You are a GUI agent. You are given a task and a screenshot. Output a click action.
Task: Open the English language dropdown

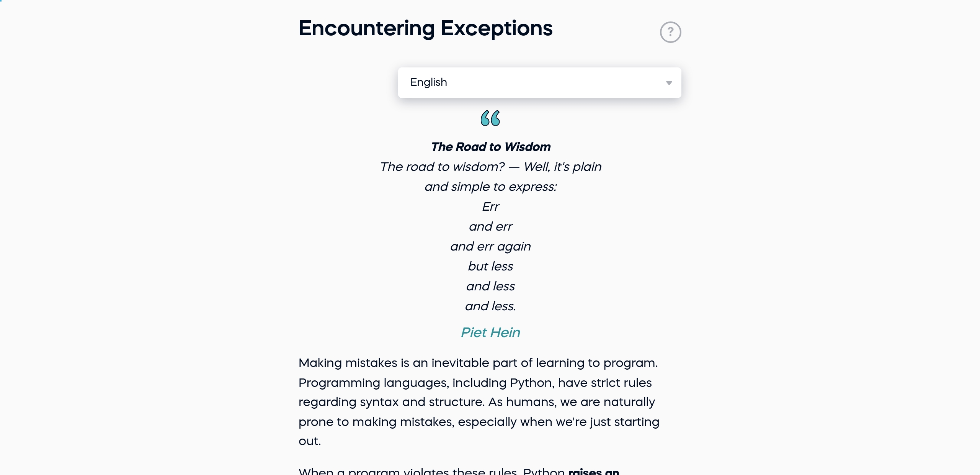click(x=540, y=82)
